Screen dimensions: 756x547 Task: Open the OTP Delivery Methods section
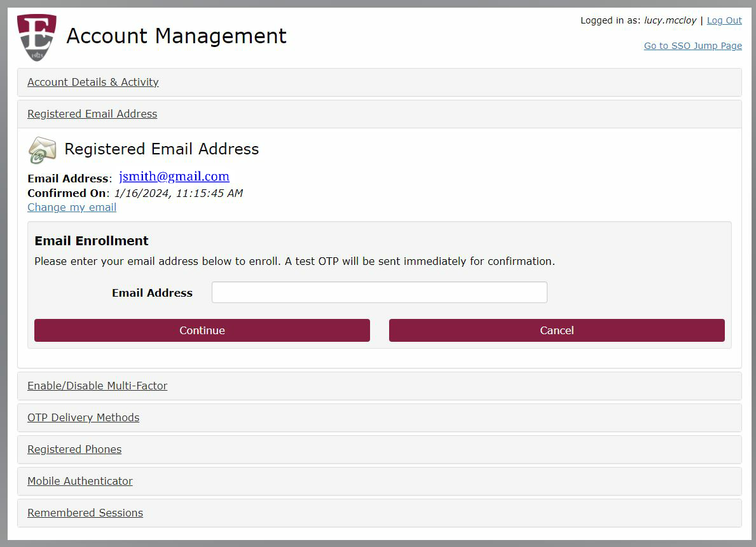tap(83, 417)
